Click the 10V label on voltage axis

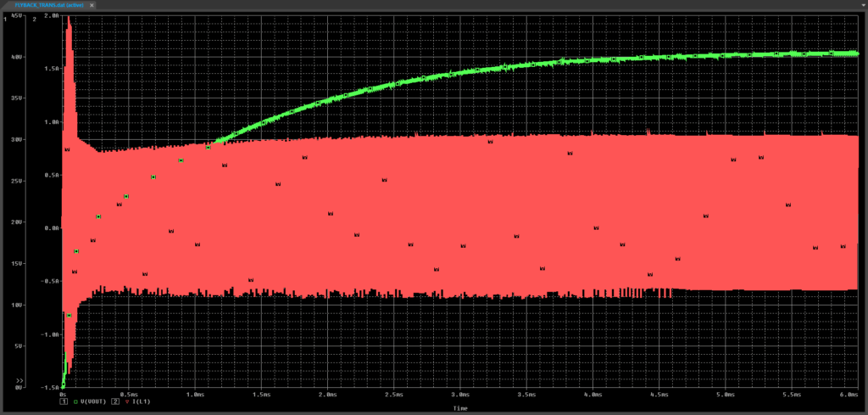(x=16, y=305)
